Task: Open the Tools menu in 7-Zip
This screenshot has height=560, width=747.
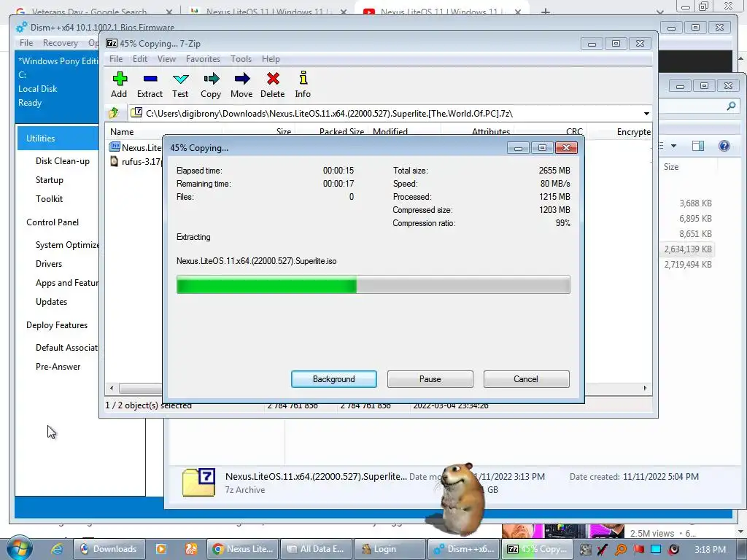Action: point(241,59)
